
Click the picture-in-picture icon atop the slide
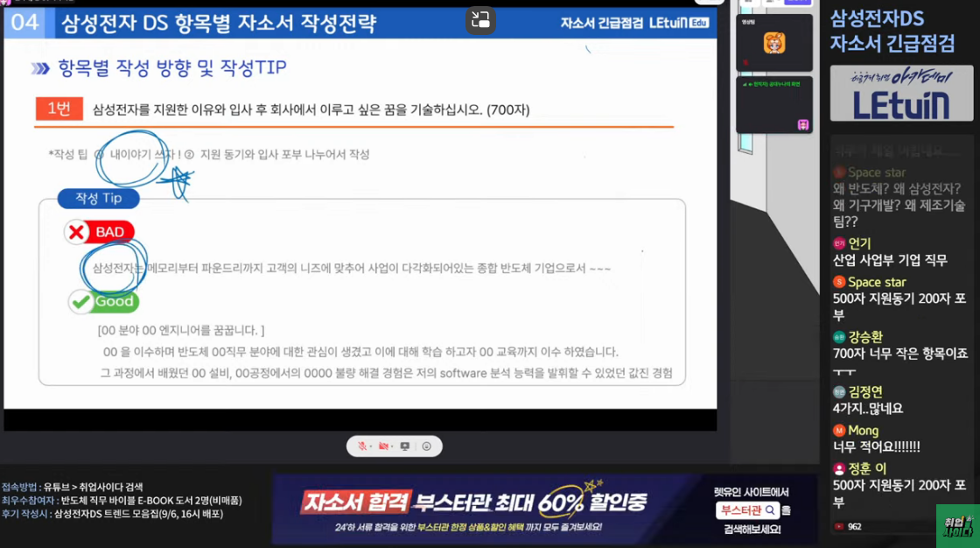(480, 20)
